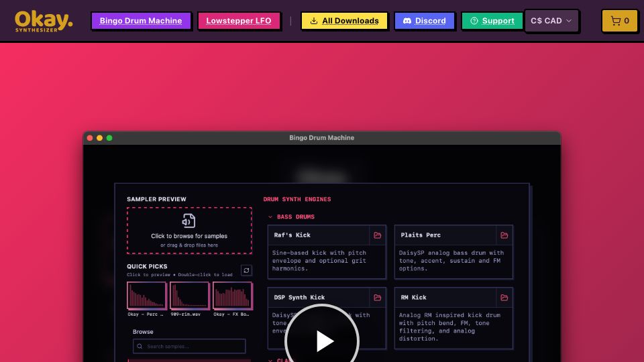Click the Sampler Preview heading
Viewport: 644px width, 362px height.
point(156,199)
